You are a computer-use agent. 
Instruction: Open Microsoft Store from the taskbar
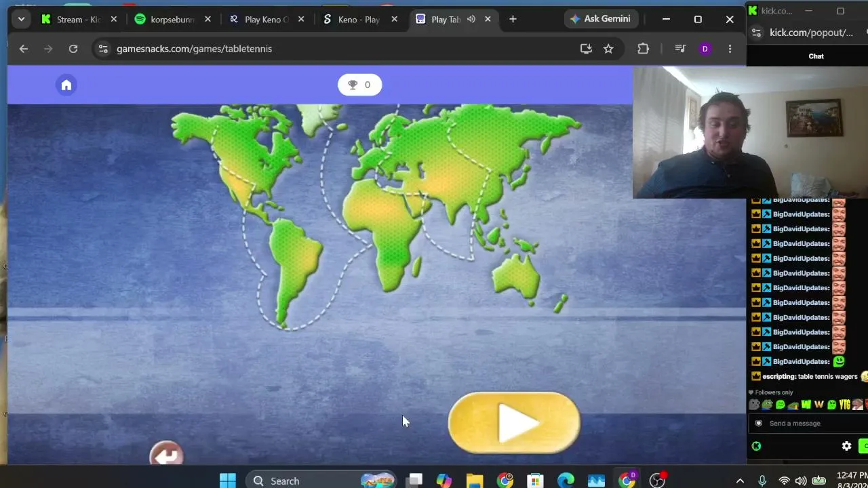pyautogui.click(x=536, y=481)
